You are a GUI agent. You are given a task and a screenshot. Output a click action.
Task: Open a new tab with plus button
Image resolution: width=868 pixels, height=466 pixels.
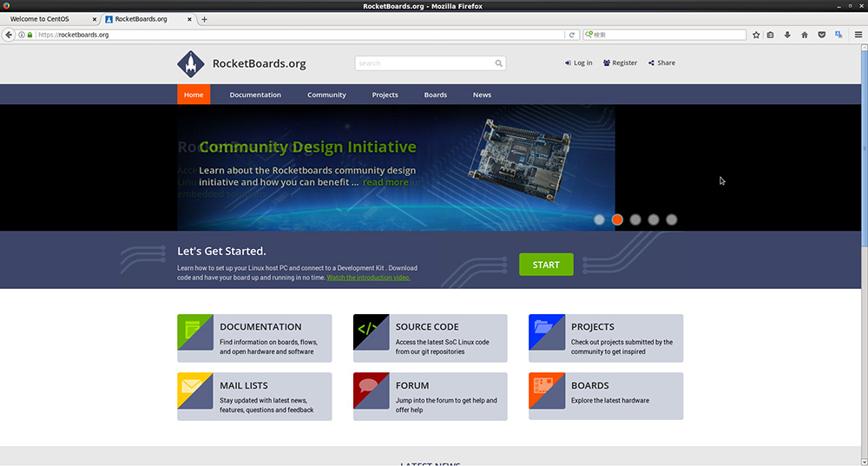tap(204, 19)
